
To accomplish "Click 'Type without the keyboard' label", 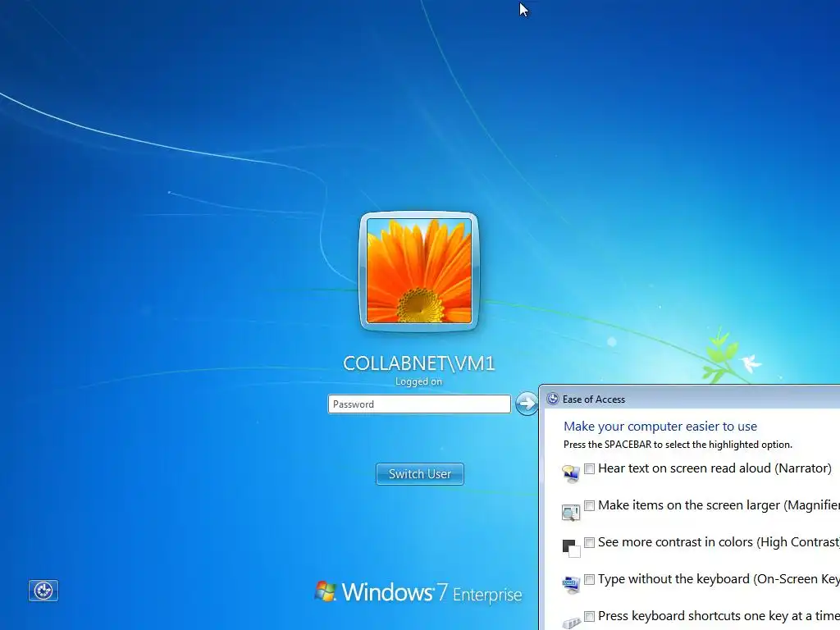I will [719, 580].
